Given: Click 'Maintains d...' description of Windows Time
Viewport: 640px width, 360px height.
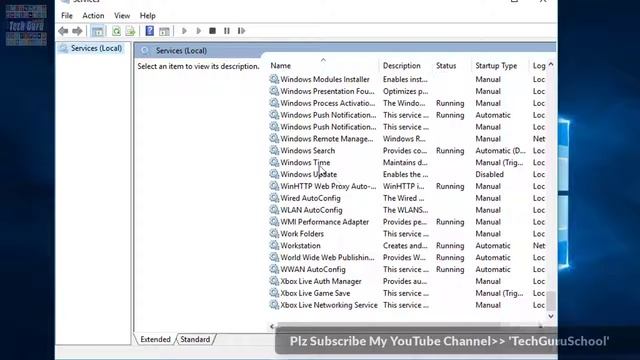Looking at the screenshot, I should pos(405,162).
